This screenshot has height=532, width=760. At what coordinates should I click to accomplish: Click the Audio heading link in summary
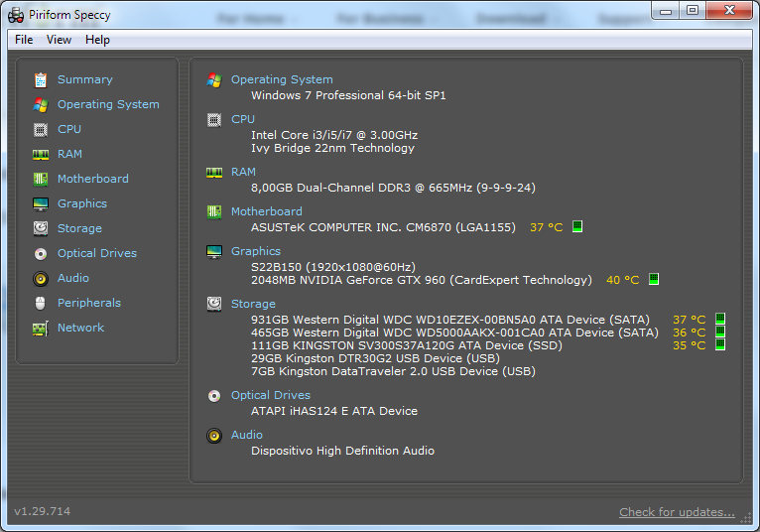coord(247,435)
